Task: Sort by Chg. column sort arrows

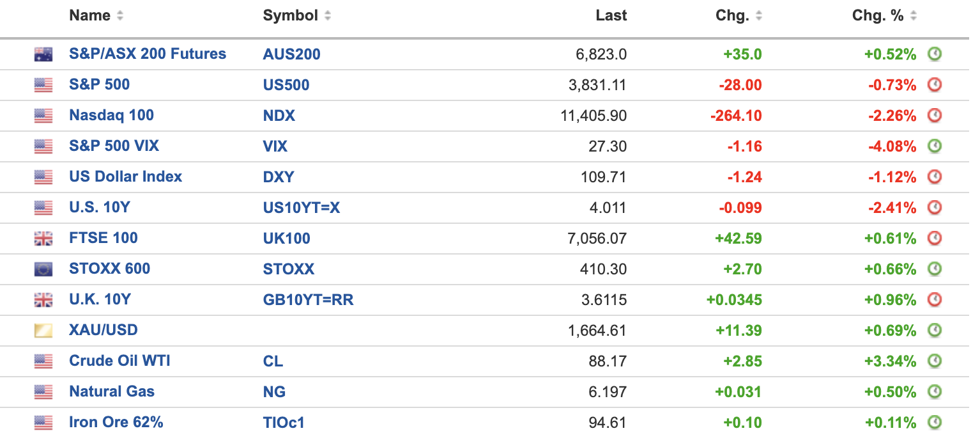Action: click(x=759, y=16)
